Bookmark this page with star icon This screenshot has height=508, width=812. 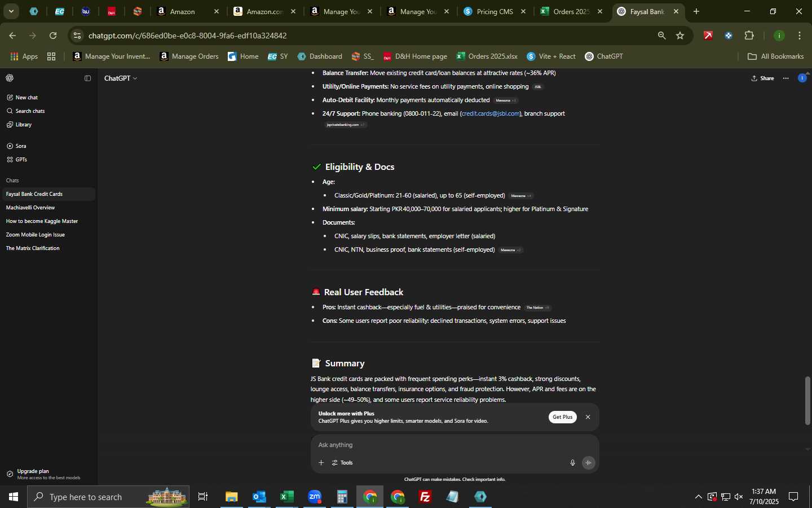point(680,36)
